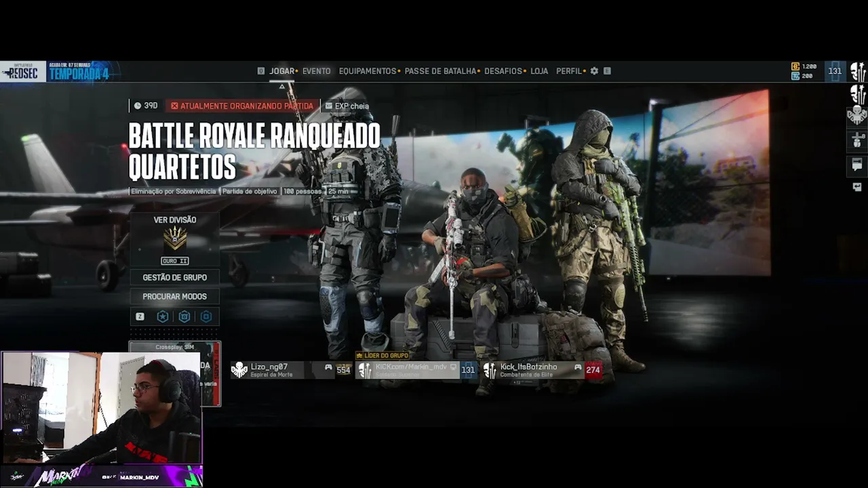
Task: Select the octopus skull squad emblem in sidebar
Action: pos(858,116)
